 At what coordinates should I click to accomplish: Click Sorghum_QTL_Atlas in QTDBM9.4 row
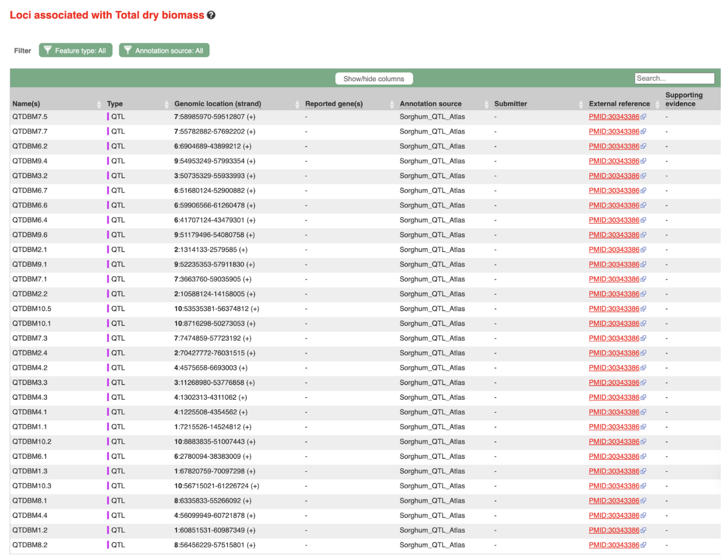coord(432,161)
